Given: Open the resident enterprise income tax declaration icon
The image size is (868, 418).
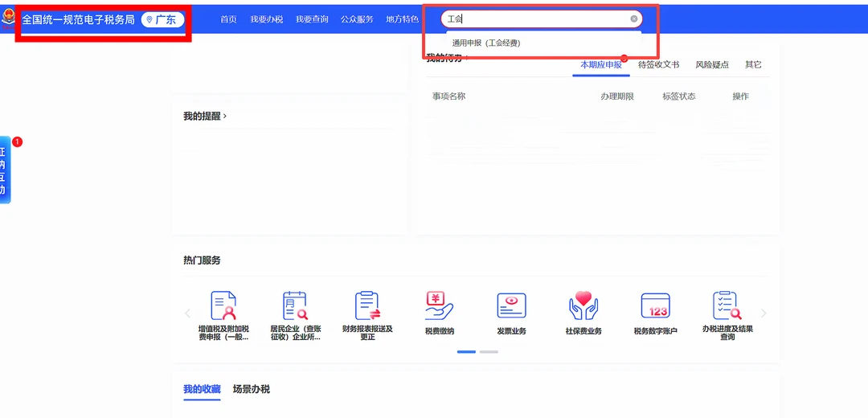Looking at the screenshot, I should click(295, 305).
